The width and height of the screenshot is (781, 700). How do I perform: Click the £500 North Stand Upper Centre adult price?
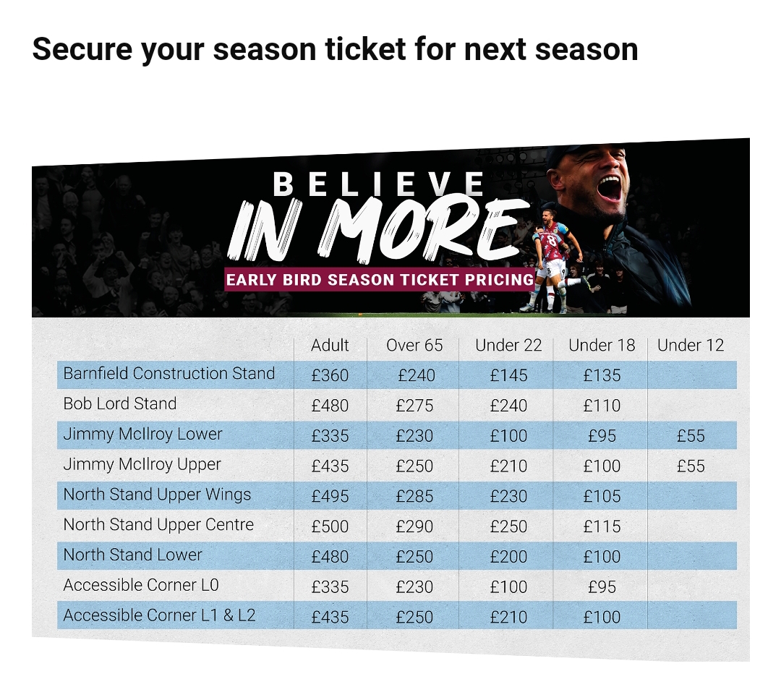(x=330, y=526)
